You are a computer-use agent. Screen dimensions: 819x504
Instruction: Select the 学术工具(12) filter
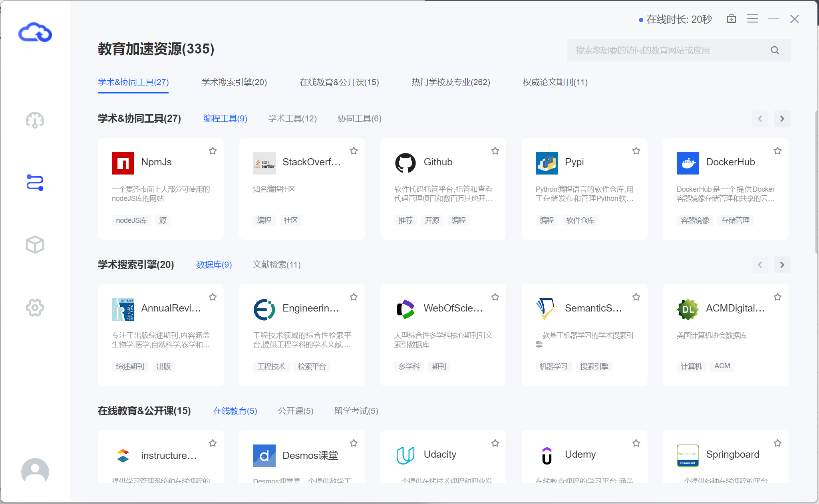pos(292,119)
